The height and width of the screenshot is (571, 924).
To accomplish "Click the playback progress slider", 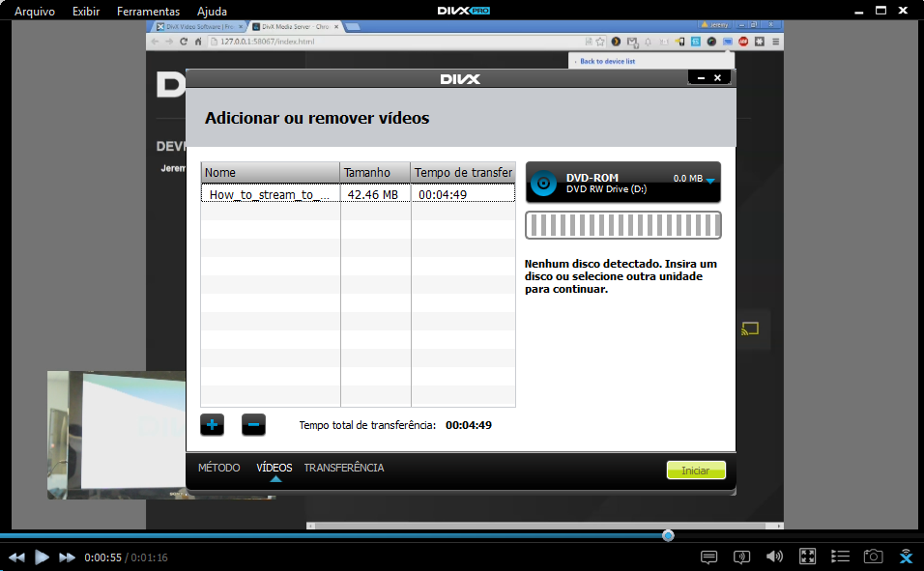I will (x=667, y=534).
